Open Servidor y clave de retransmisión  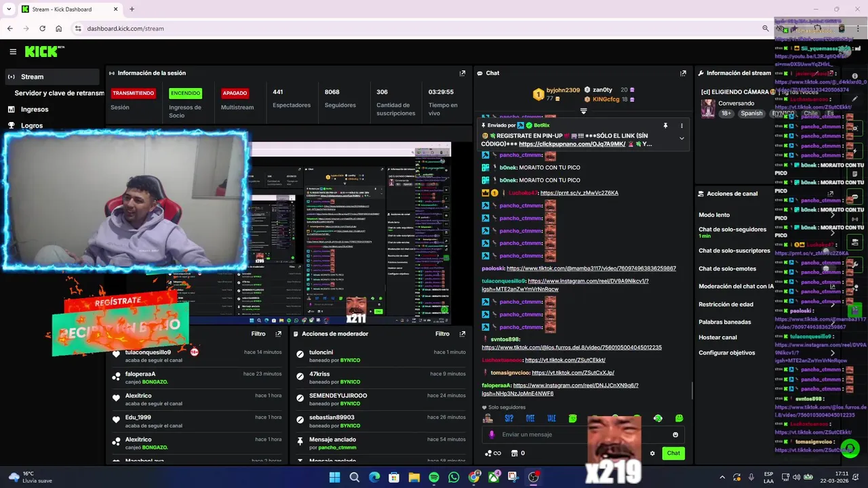[x=59, y=93]
